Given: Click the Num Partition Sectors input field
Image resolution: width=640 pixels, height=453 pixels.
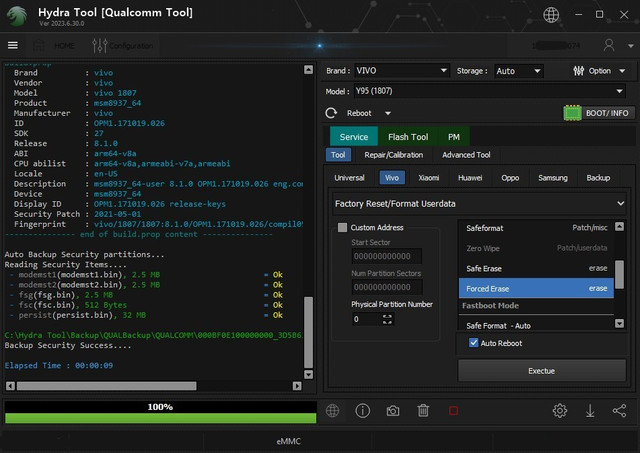Looking at the screenshot, I should click(387, 287).
